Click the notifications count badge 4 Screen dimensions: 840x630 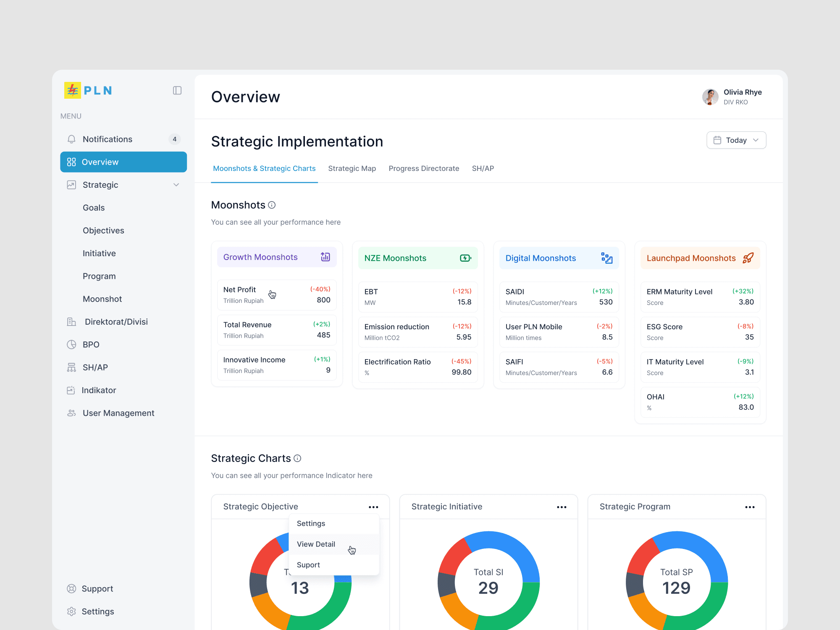pos(175,139)
